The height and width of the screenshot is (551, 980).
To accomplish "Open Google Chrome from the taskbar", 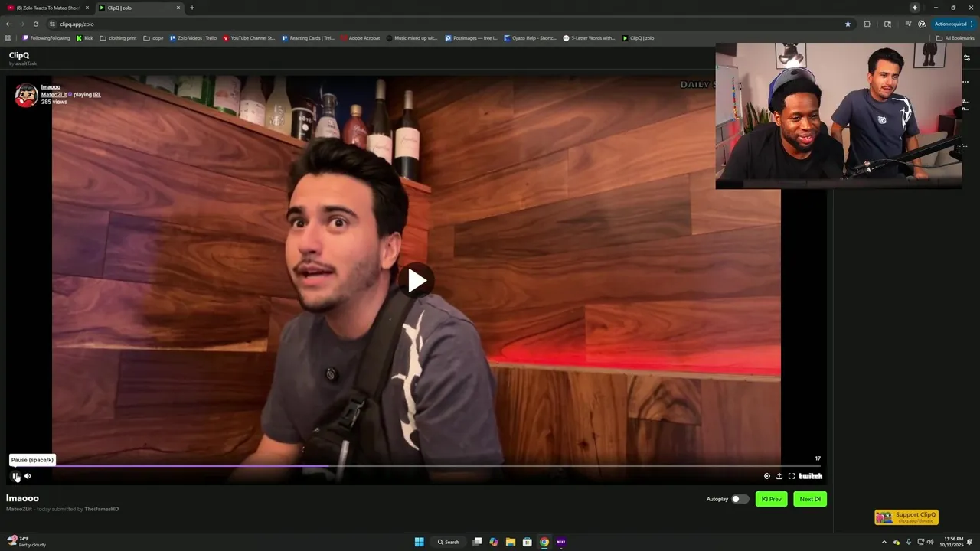I will (544, 542).
